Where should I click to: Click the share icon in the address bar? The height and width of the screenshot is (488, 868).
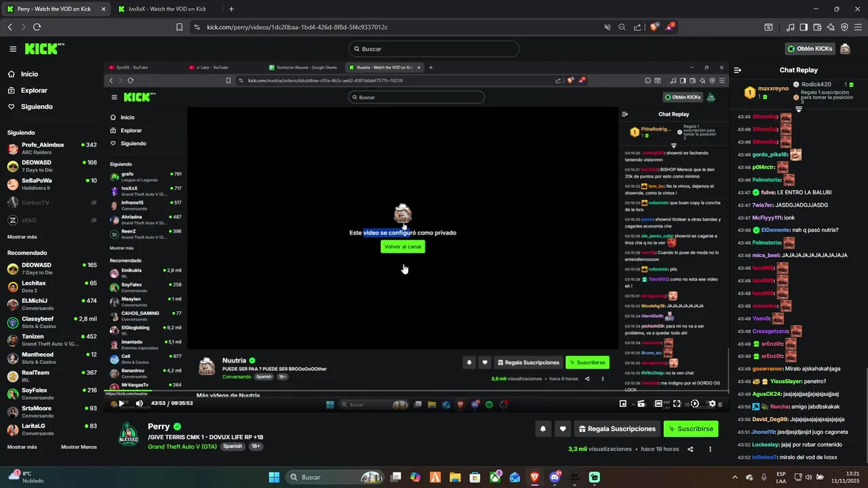click(637, 27)
